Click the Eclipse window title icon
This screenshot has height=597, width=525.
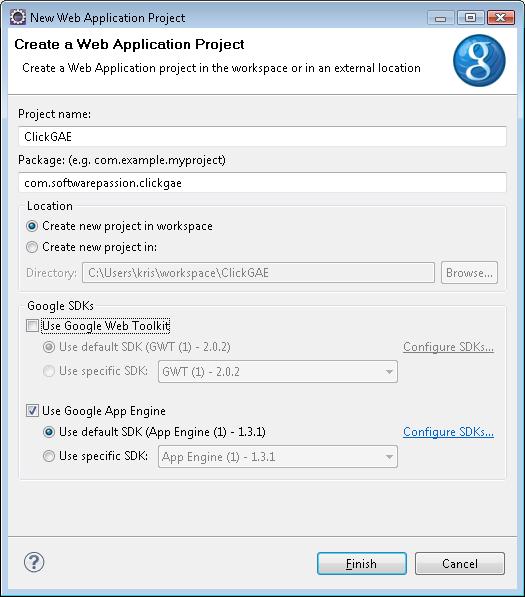pyautogui.click(x=18, y=18)
